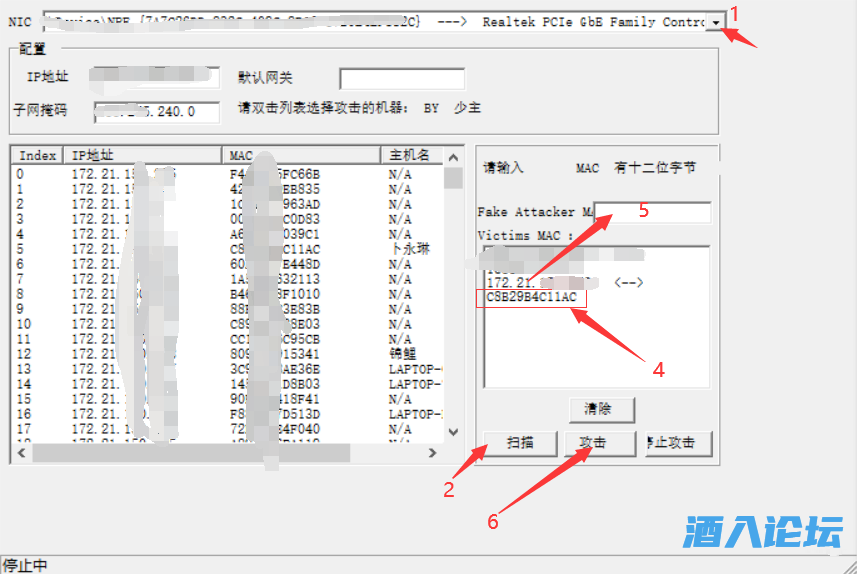This screenshot has width=857, height=574.
Task: Select victim entry C8B29B4C11AC
Action: point(532,297)
